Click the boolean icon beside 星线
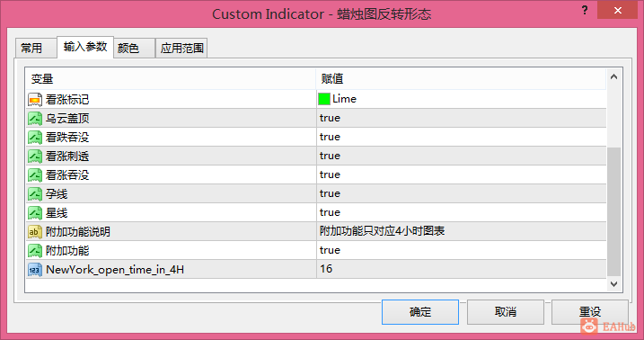The width and height of the screenshot is (644, 340). click(35, 213)
